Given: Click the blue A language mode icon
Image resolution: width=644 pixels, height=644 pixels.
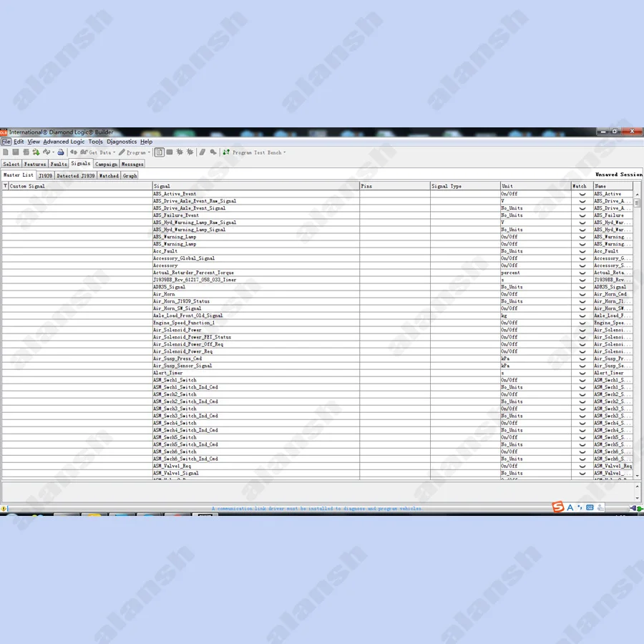Looking at the screenshot, I should pos(570,507).
